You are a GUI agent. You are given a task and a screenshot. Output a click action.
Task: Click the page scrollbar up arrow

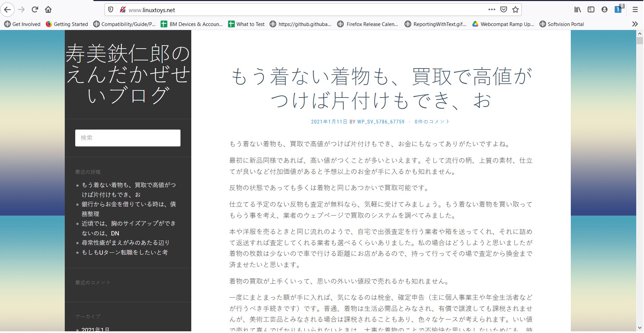pyautogui.click(x=640, y=33)
